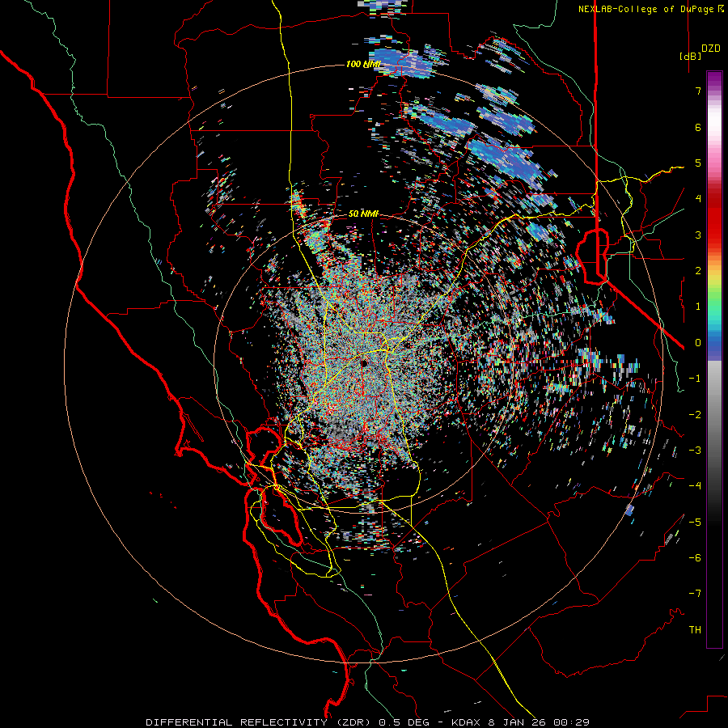Click the -3 value on the color scale
The image size is (728, 728).
point(695,451)
